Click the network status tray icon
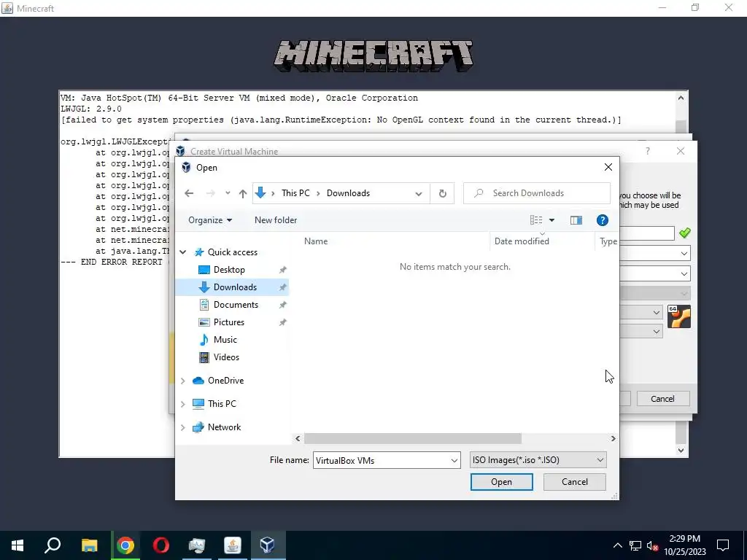This screenshot has width=747, height=560. (635, 545)
